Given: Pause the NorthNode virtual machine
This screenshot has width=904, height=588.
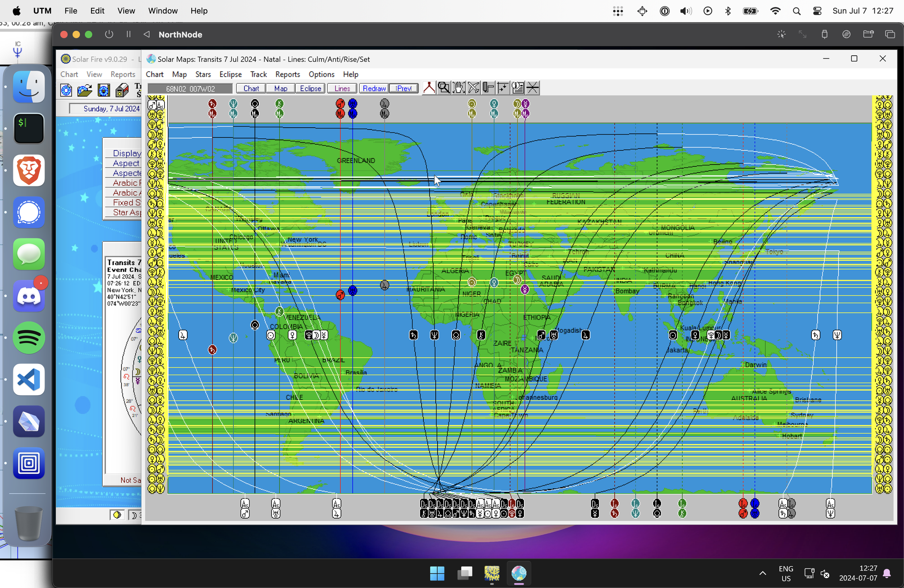Looking at the screenshot, I should click(128, 34).
